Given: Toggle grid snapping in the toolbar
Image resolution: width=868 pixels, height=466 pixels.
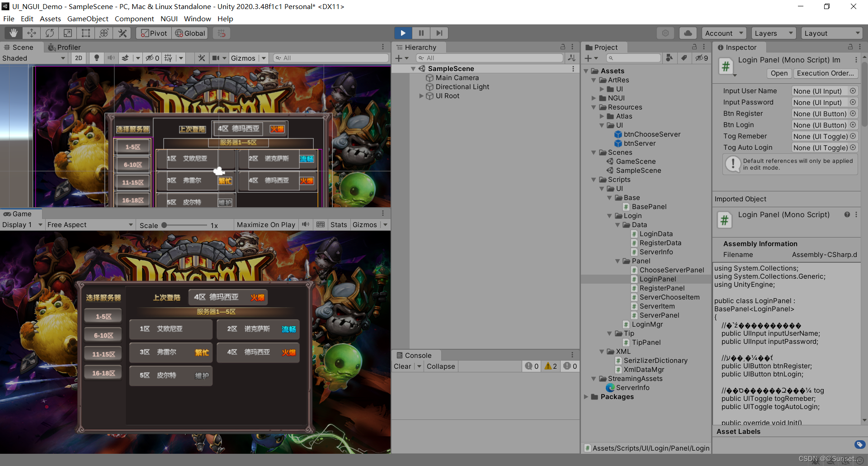Looking at the screenshot, I should (221, 33).
